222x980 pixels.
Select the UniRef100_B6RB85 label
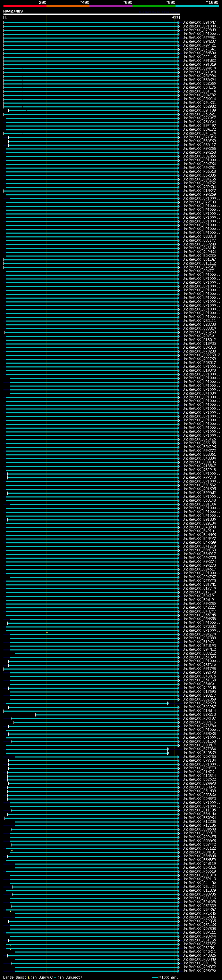(199, 175)
